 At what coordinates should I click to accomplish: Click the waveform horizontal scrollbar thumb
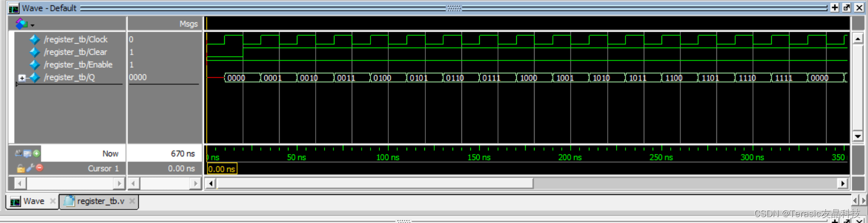pos(375,183)
